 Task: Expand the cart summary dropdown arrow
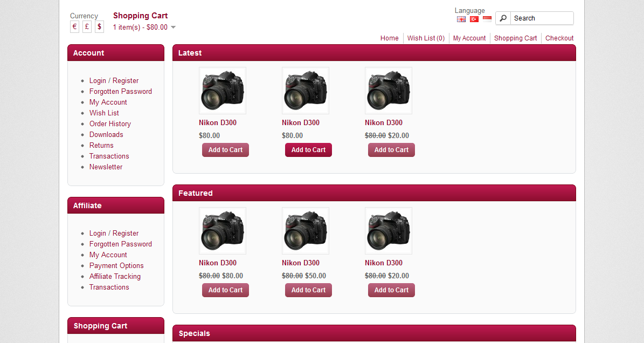[174, 28]
